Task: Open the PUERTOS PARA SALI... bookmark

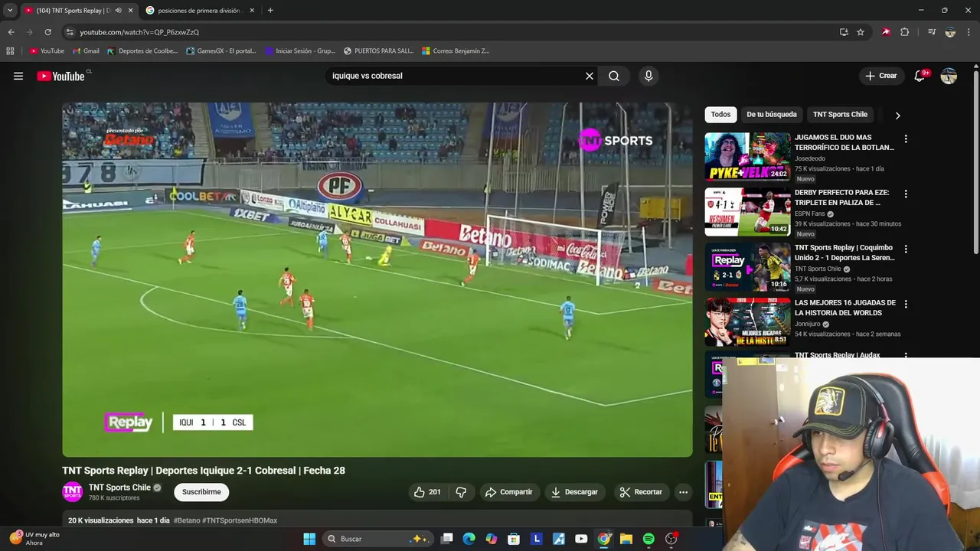Action: tap(378, 51)
